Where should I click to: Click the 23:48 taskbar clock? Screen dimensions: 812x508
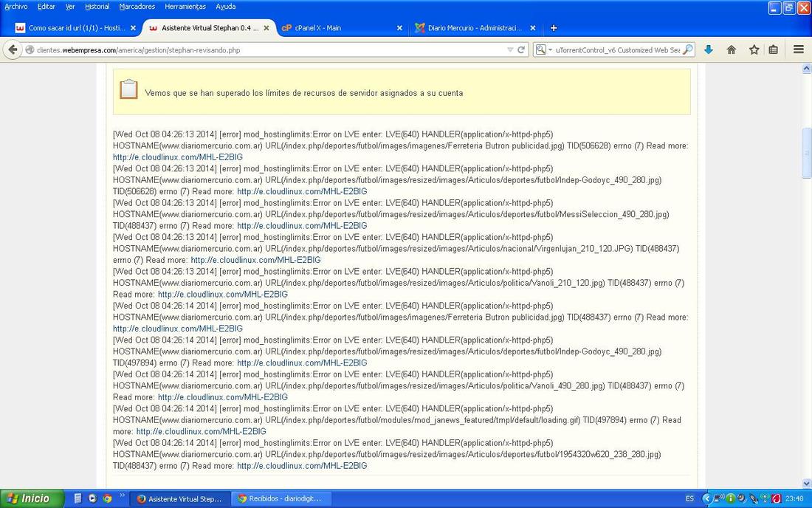click(794, 498)
